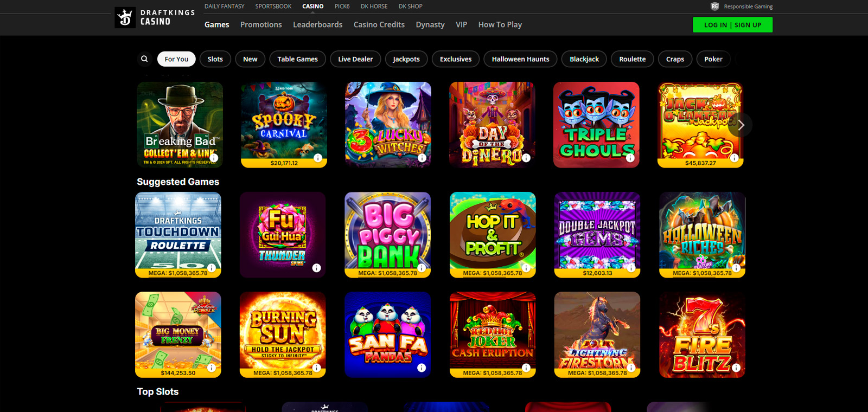Open the Leaderboards section

318,24
